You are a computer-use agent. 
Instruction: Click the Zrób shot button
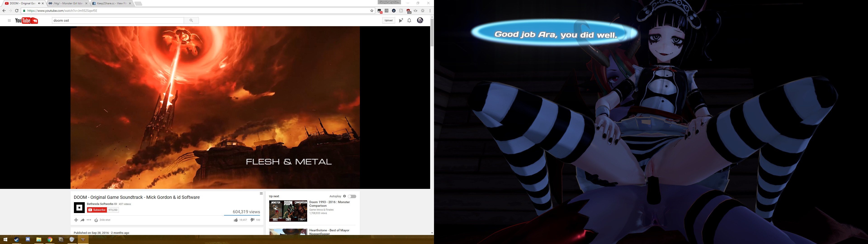coord(102,220)
